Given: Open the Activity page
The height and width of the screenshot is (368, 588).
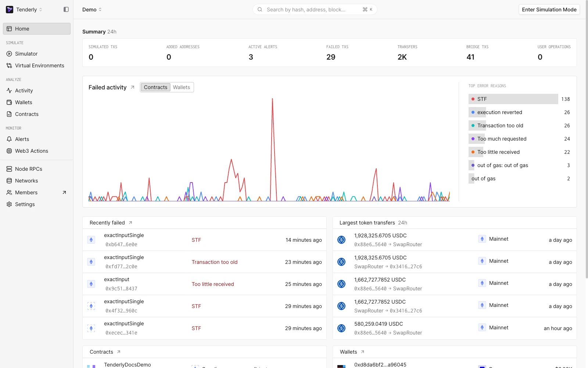Looking at the screenshot, I should [x=37, y=91].
